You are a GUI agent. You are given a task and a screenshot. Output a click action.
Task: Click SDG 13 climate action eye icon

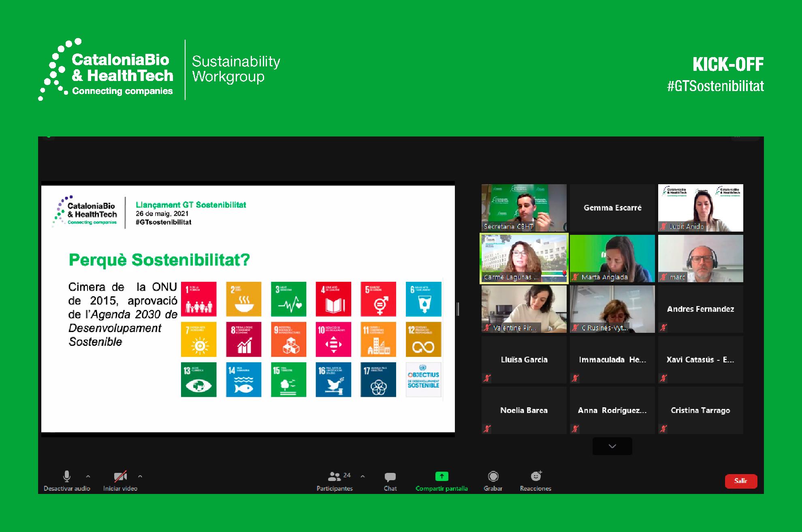[198, 379]
